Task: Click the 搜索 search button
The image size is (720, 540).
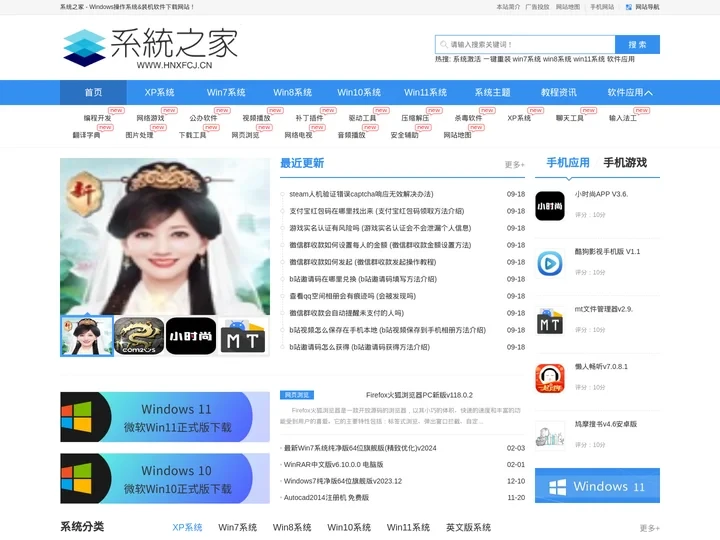Action: pyautogui.click(x=637, y=45)
